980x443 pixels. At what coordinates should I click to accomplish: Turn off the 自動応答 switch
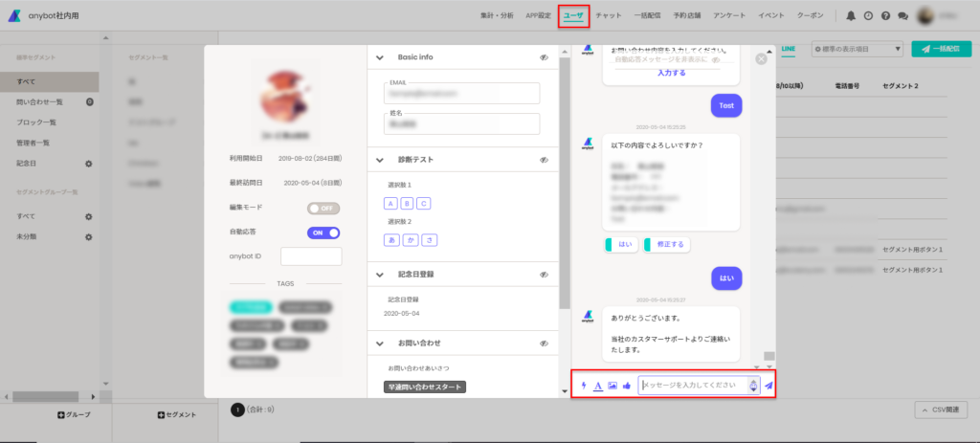coord(323,233)
